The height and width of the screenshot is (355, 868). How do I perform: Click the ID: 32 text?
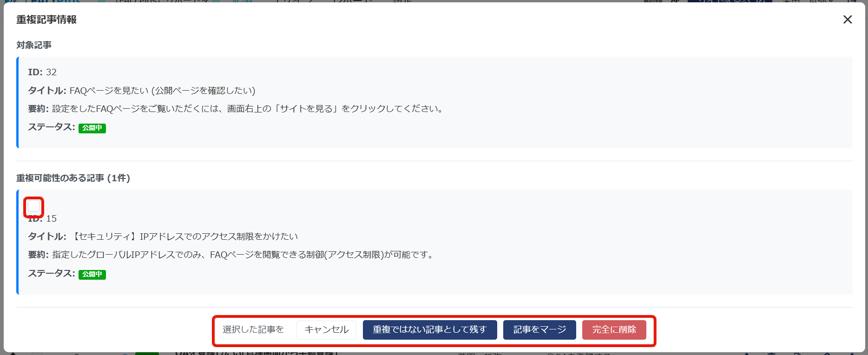tap(42, 72)
